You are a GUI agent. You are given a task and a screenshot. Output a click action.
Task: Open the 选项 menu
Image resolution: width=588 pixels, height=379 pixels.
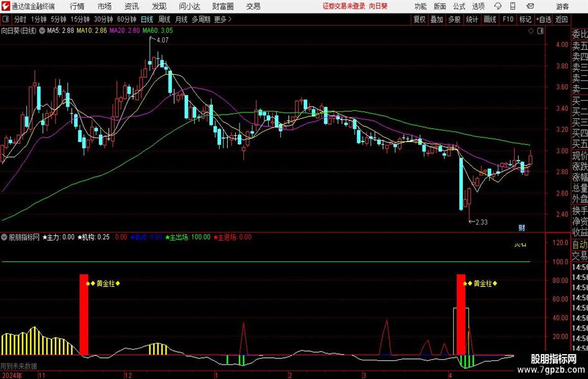pos(478,6)
